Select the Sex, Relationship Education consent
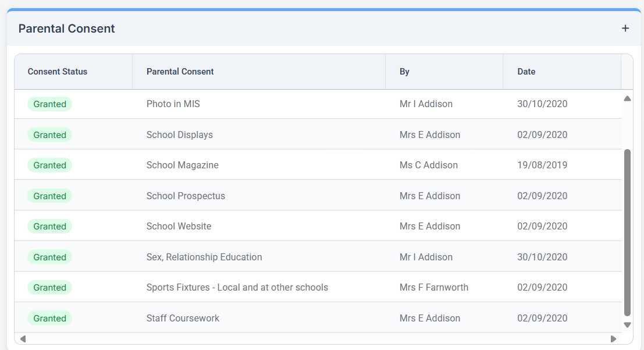This screenshot has width=644, height=350. pyautogui.click(x=204, y=257)
